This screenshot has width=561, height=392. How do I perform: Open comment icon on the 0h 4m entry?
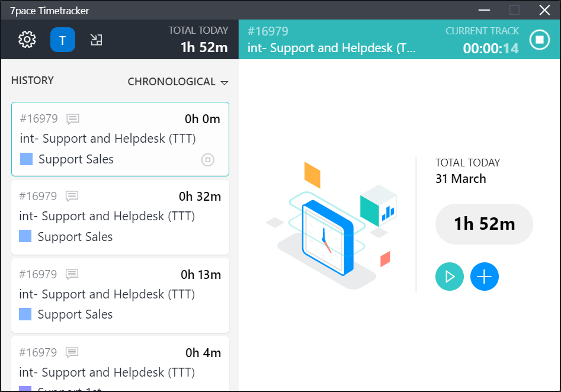(72, 352)
